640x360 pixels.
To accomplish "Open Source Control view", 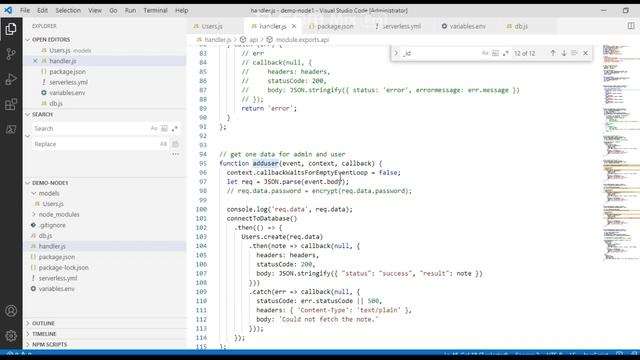I will click(11, 54).
